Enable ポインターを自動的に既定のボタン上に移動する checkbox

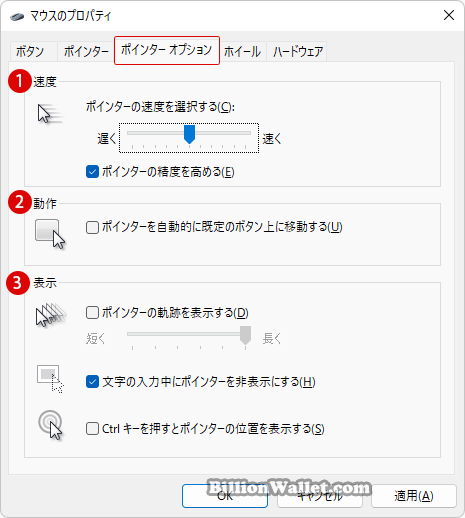pos(92,228)
